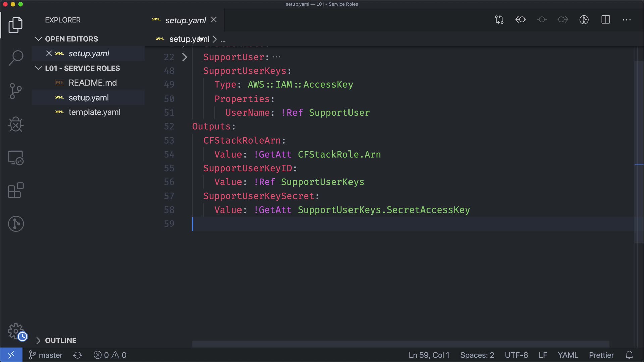Click the master branch status item
Viewport: 644px width, 362px height.
pyautogui.click(x=46, y=355)
